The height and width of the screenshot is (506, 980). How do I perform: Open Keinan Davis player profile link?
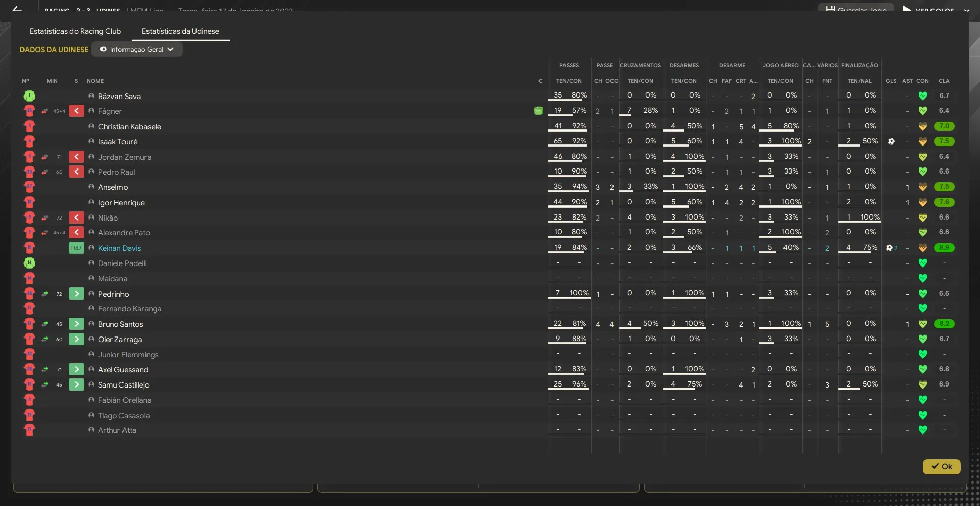pos(119,248)
